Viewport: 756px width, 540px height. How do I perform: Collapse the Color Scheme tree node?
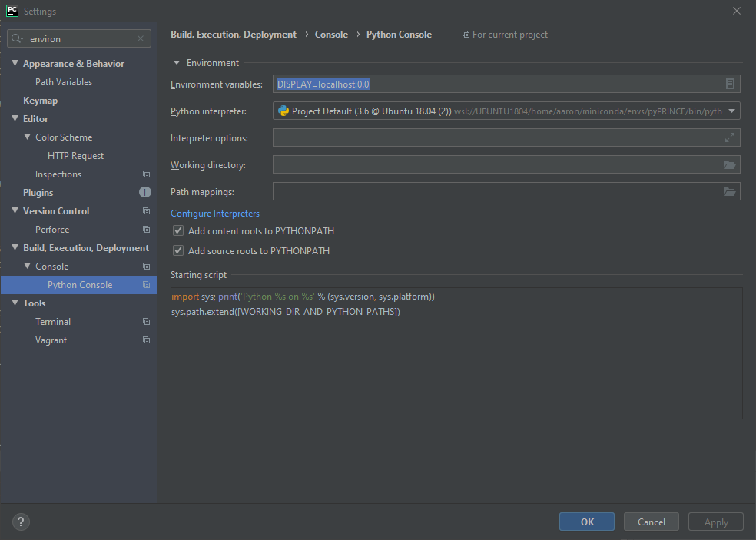tap(28, 137)
